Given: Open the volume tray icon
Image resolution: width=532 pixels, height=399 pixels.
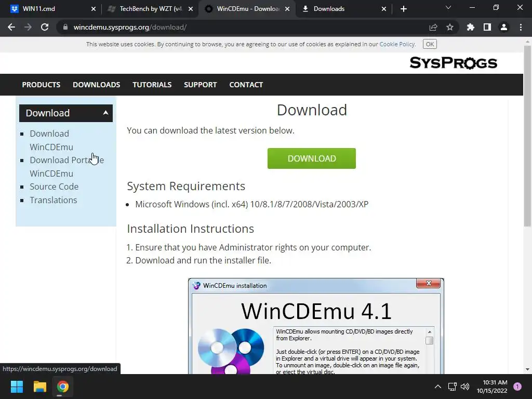Looking at the screenshot, I should click(x=465, y=387).
